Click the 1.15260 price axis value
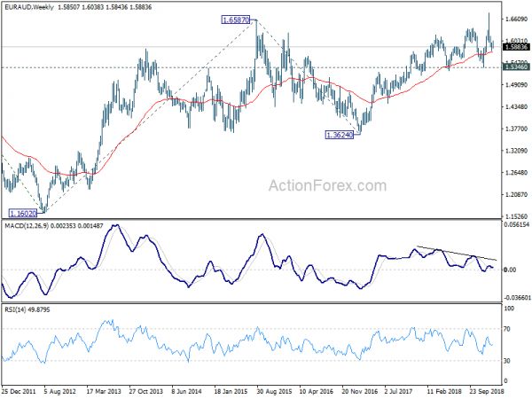Image resolution: width=532 pixels, height=399 pixels. (516, 216)
